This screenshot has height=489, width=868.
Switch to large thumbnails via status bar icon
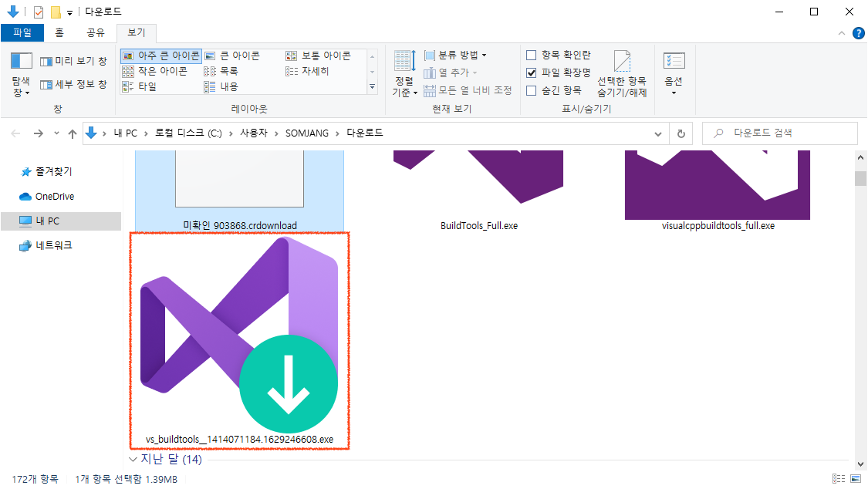[856, 479]
